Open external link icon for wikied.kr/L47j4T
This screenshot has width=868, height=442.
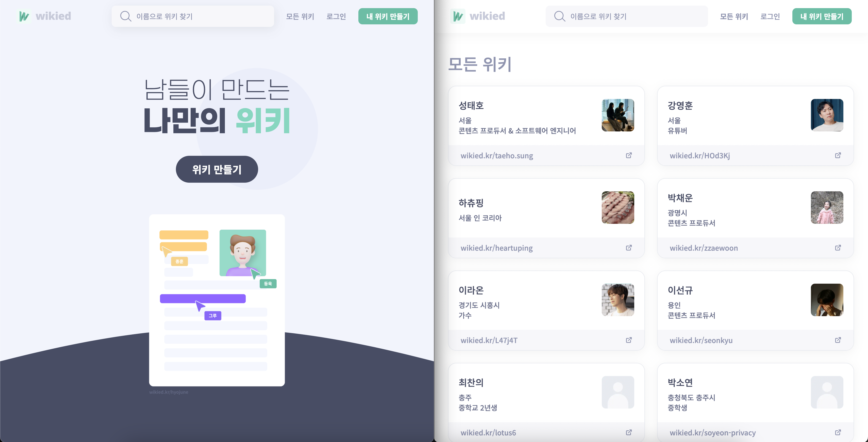pyautogui.click(x=629, y=340)
